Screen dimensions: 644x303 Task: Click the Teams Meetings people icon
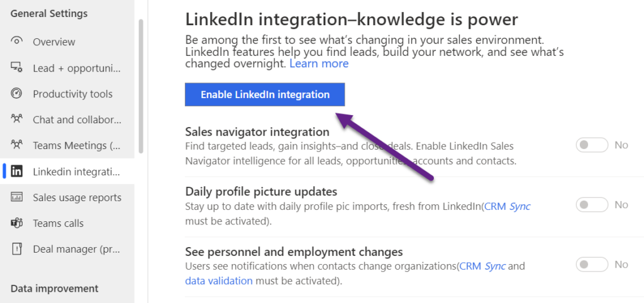click(17, 145)
